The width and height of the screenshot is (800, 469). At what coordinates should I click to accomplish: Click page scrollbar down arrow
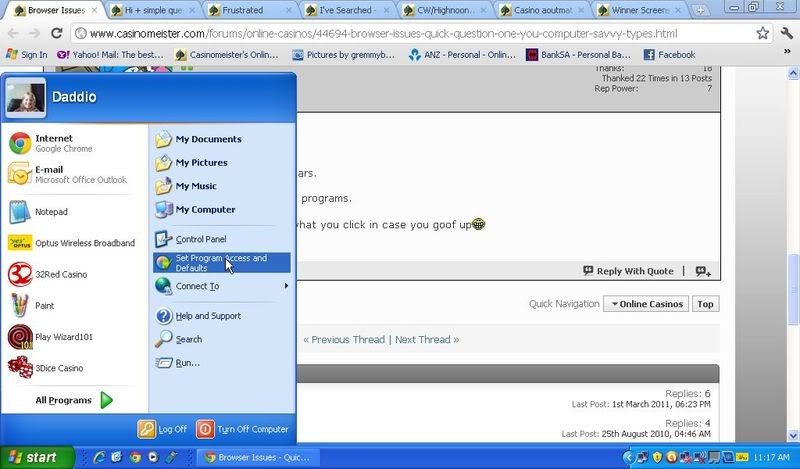pyautogui.click(x=793, y=436)
